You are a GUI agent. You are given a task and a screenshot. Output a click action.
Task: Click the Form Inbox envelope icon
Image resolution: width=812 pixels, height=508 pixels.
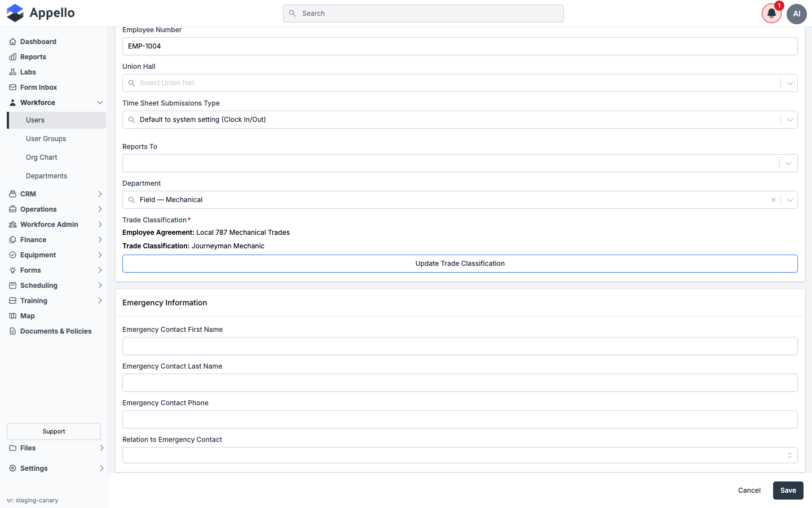[x=12, y=87]
